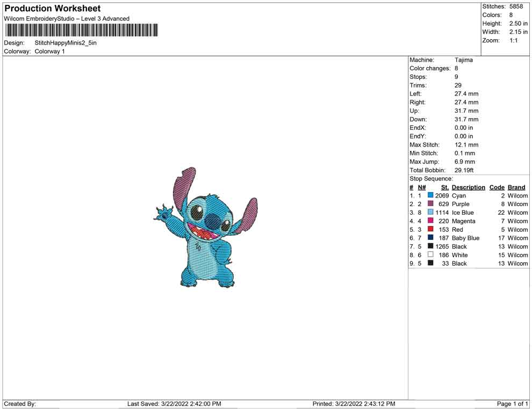Click the Stops value '9'
Screen dimensions: 532x409
[x=456, y=77]
